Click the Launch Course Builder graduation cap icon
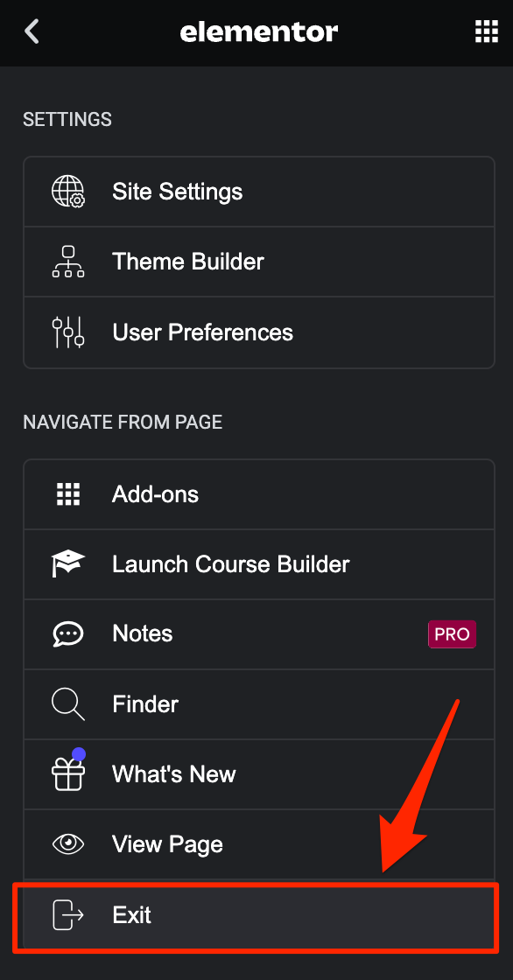This screenshot has height=980, width=513. click(68, 563)
